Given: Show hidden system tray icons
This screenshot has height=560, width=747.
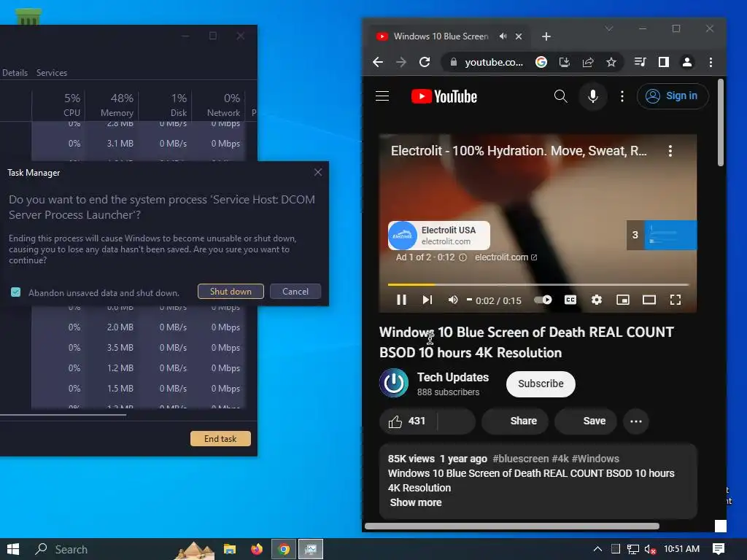Looking at the screenshot, I should [x=598, y=549].
